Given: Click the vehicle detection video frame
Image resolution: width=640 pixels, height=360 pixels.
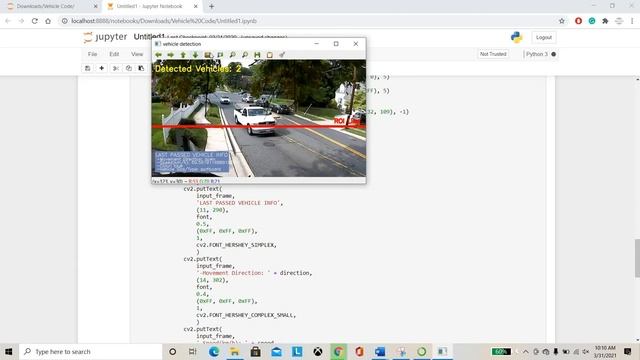Looking at the screenshot, I should tap(259, 118).
